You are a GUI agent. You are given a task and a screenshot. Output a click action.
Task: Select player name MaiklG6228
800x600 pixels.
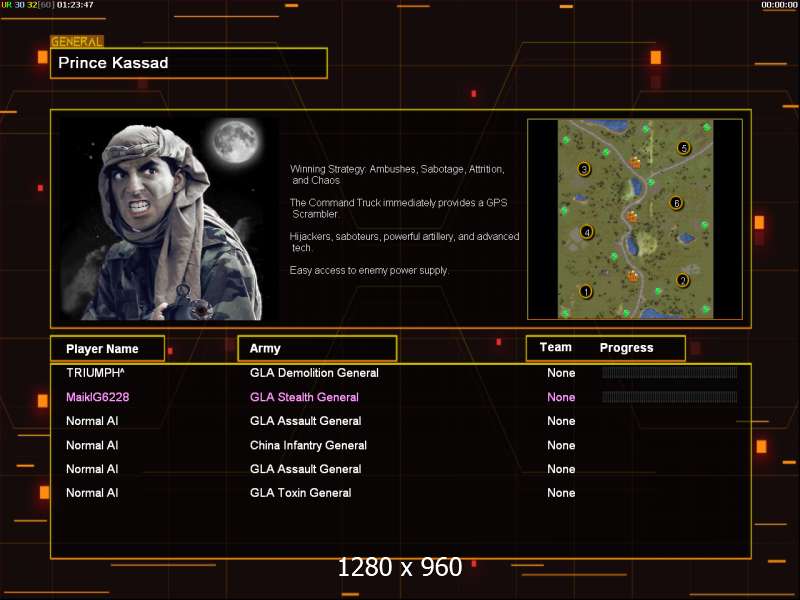tap(97, 397)
